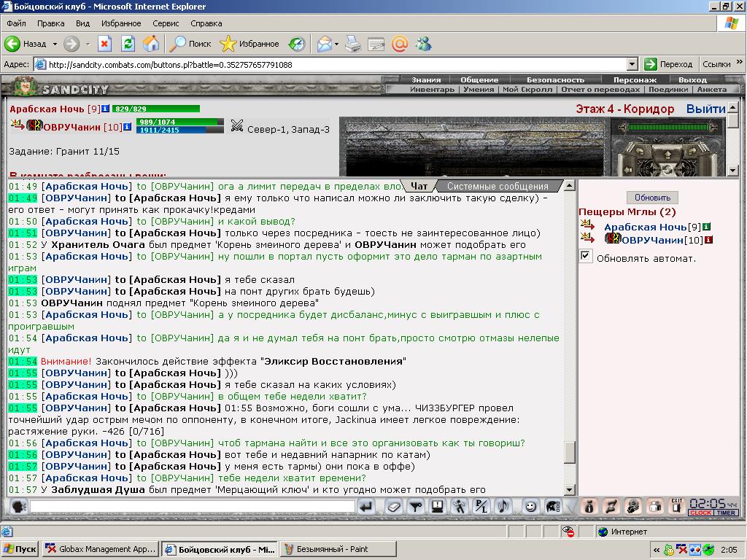The height and width of the screenshot is (560, 747).
Task: Click the browser Forward arrow button
Action: click(71, 44)
